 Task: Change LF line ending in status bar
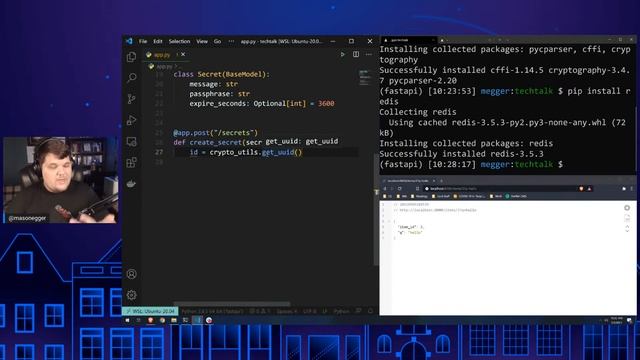point(325,311)
